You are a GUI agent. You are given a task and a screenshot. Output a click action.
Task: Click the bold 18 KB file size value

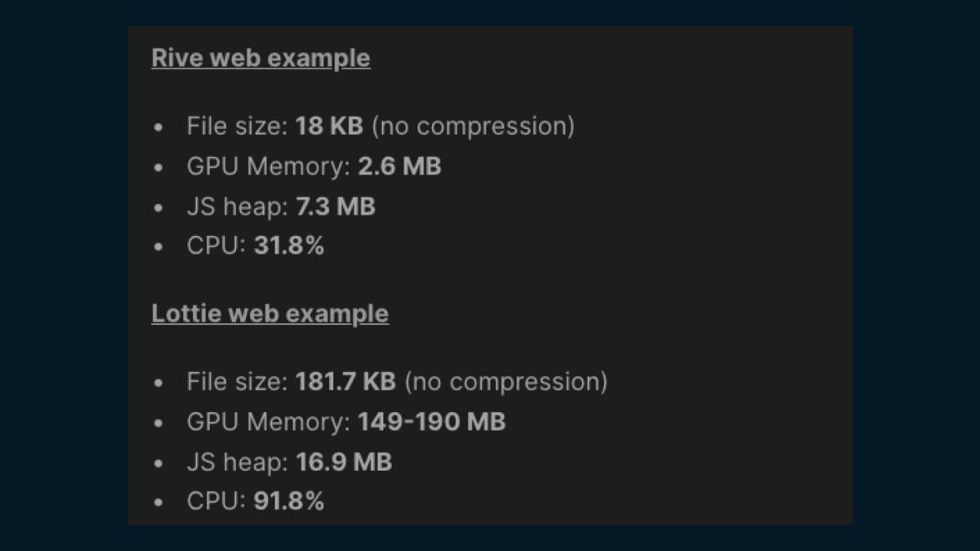point(329,127)
